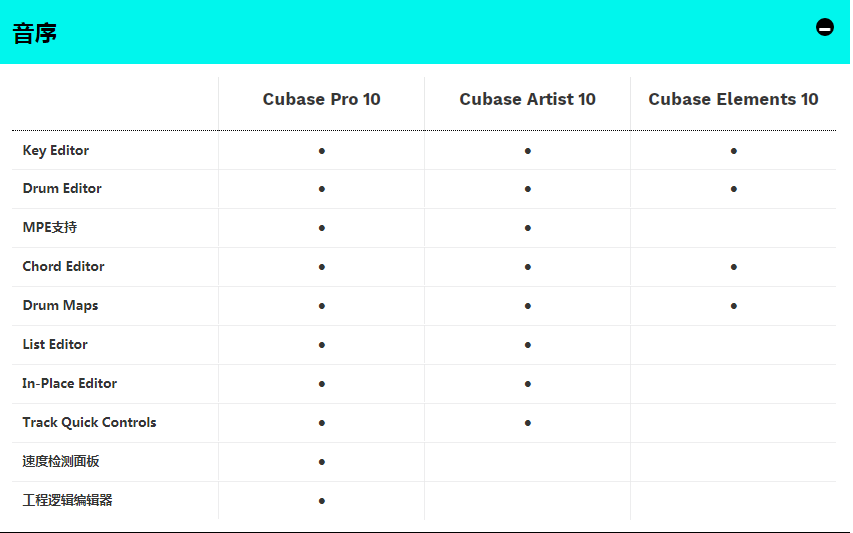
Task: Click the Drum Maps feature label
Action: [60, 306]
